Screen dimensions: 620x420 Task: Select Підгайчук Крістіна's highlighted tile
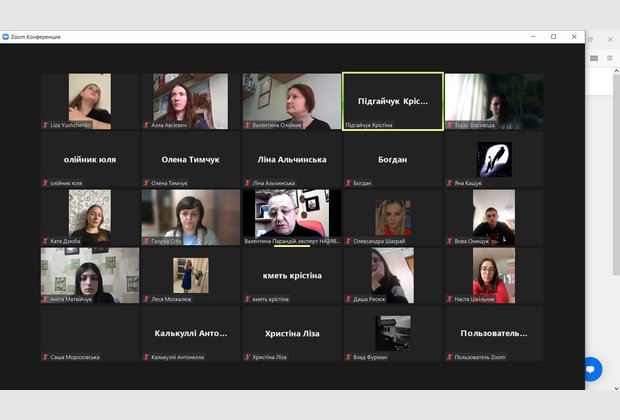393,101
